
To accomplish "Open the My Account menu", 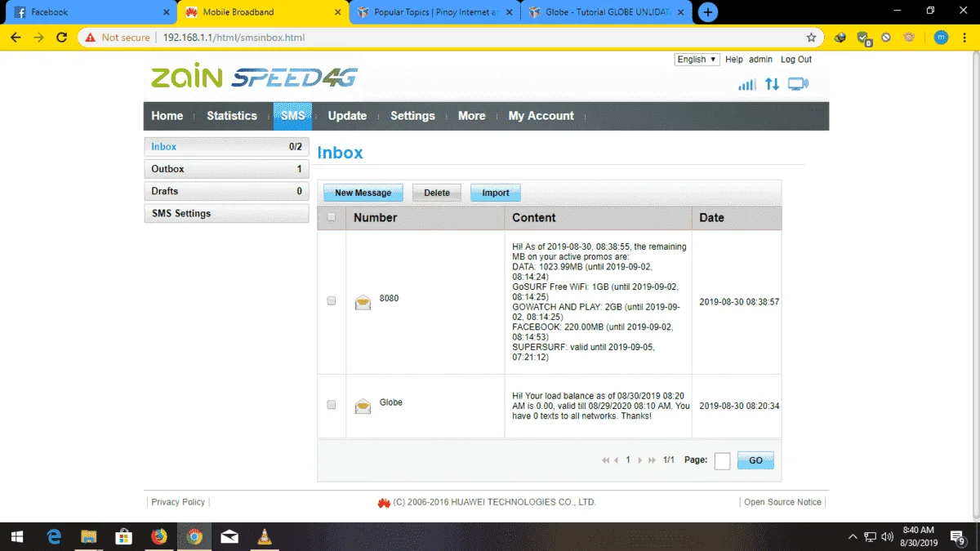I will pos(541,116).
